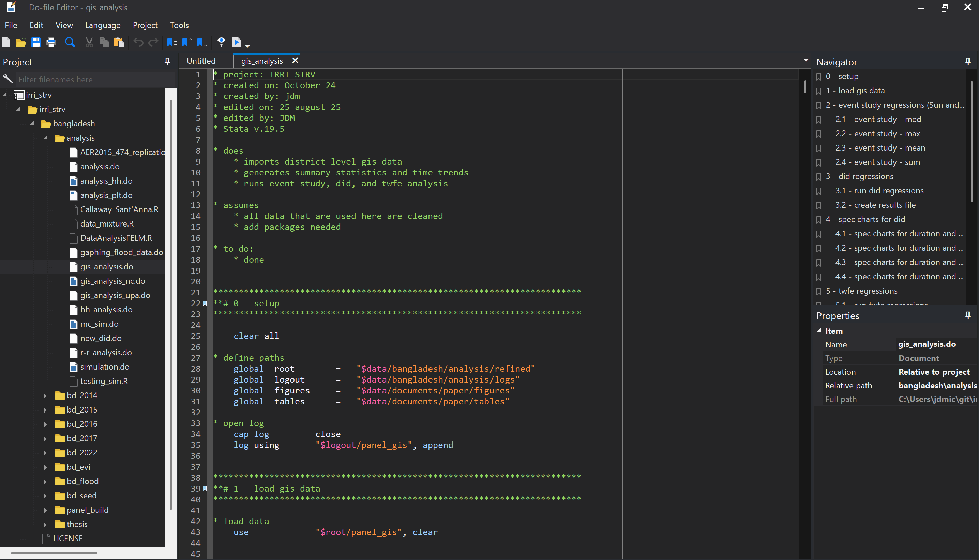Open the Language menu
Viewport: 979px width, 560px height.
click(x=103, y=25)
